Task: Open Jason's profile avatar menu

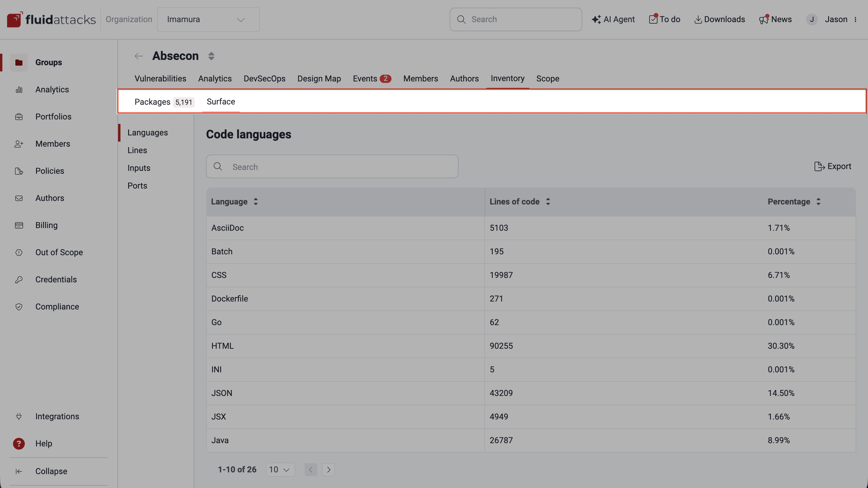Action: pos(812,19)
